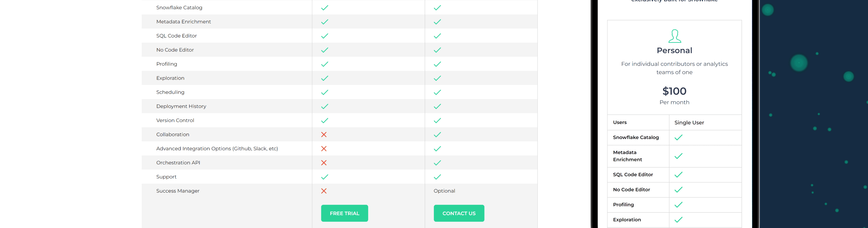Click the Single User cell in Personal card
The height and width of the screenshot is (228, 868).
689,122
